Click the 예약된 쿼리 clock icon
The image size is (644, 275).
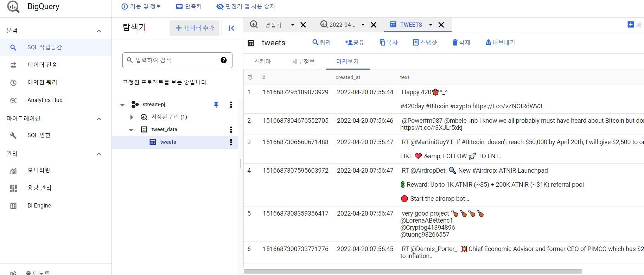[x=13, y=83]
